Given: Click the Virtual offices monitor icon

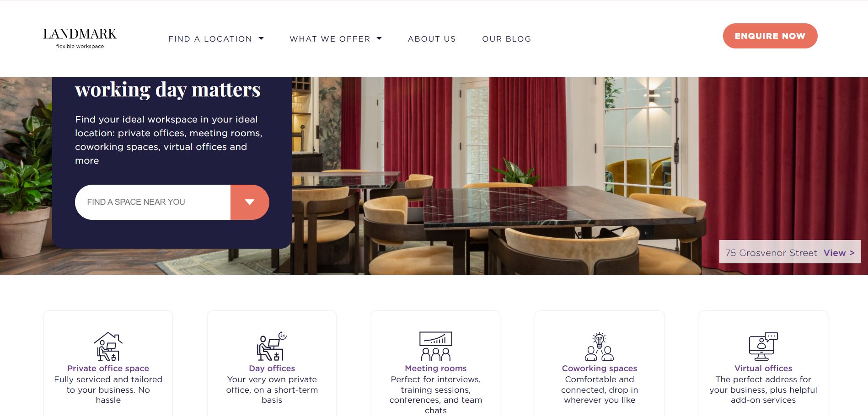Looking at the screenshot, I should [x=763, y=346].
